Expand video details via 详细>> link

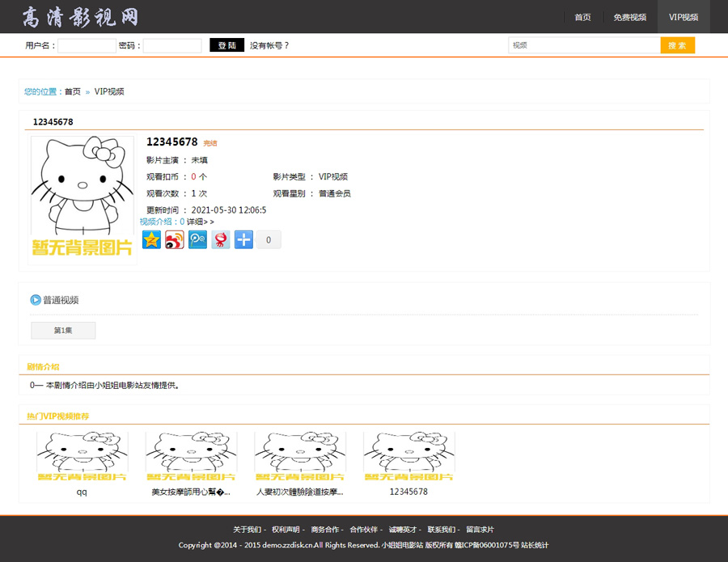[x=200, y=222]
